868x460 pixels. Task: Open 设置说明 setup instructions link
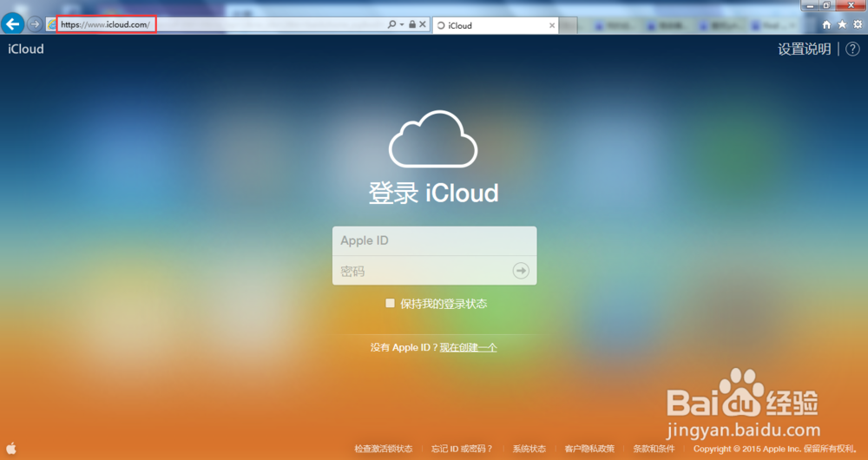[x=804, y=49]
